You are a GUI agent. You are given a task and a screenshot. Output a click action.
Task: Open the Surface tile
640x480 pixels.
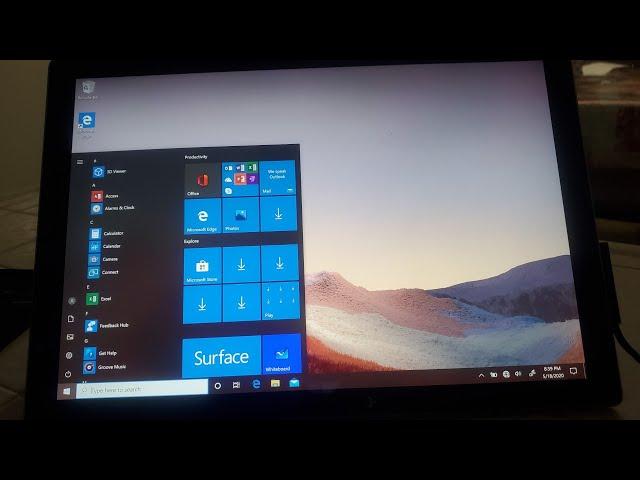click(x=221, y=356)
